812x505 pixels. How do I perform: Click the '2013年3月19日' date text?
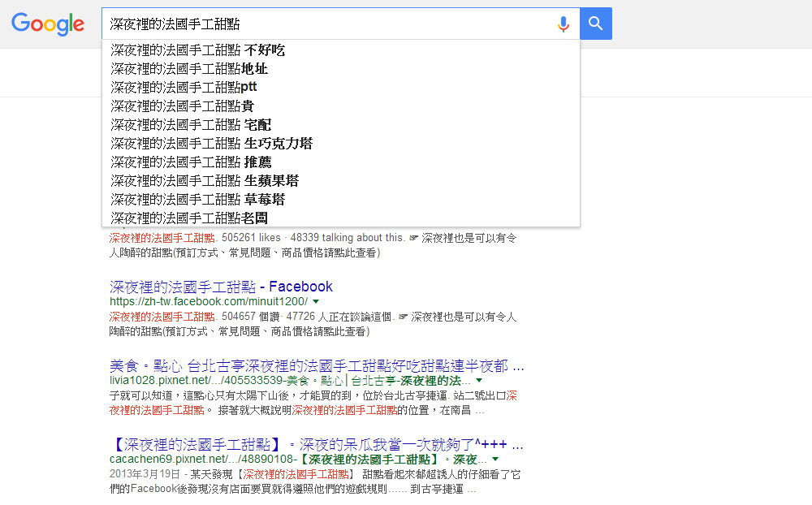(145, 474)
